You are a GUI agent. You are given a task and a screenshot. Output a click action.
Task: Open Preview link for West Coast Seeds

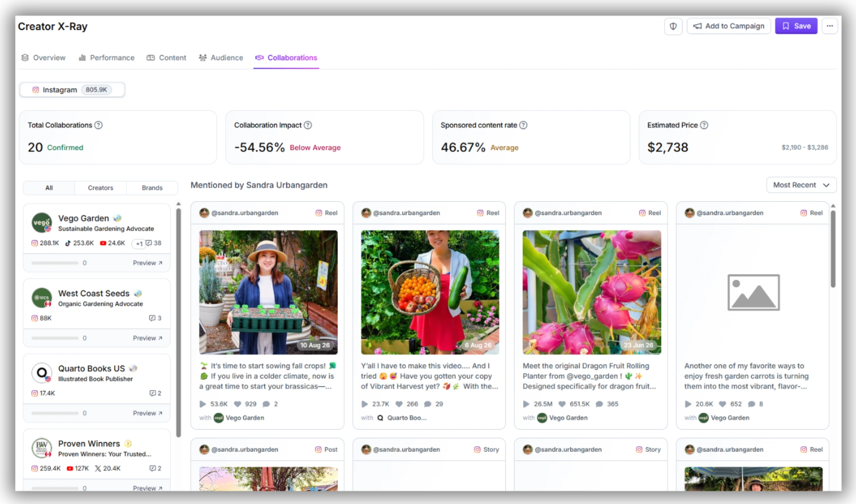[x=148, y=338]
